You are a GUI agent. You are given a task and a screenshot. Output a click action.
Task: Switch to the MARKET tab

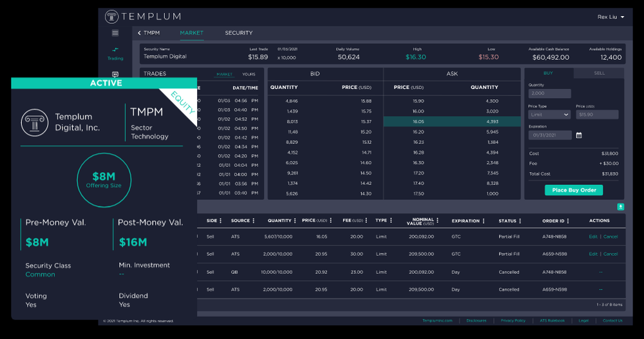pyautogui.click(x=191, y=33)
